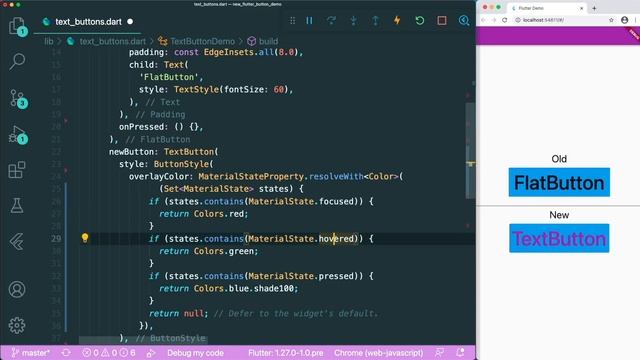Image resolution: width=640 pixels, height=360 pixels.
Task: Open the Source Control view
Action: pyautogui.click(x=17, y=98)
